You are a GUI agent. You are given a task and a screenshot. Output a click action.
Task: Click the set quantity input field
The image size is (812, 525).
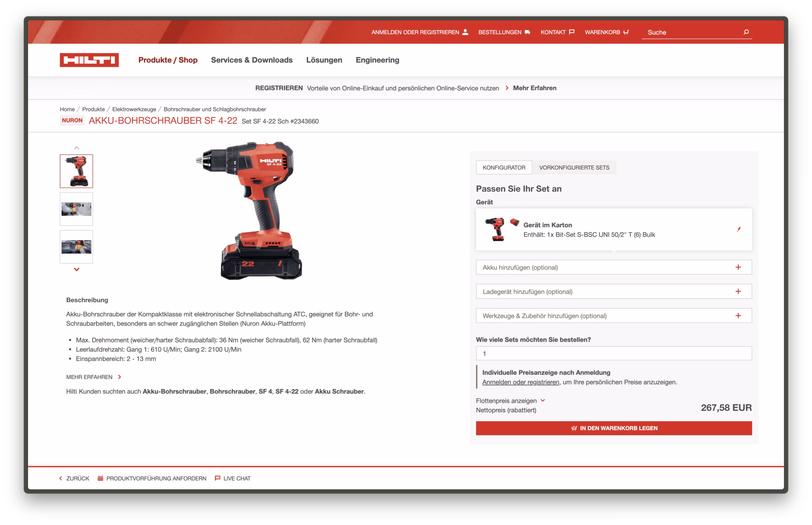614,353
